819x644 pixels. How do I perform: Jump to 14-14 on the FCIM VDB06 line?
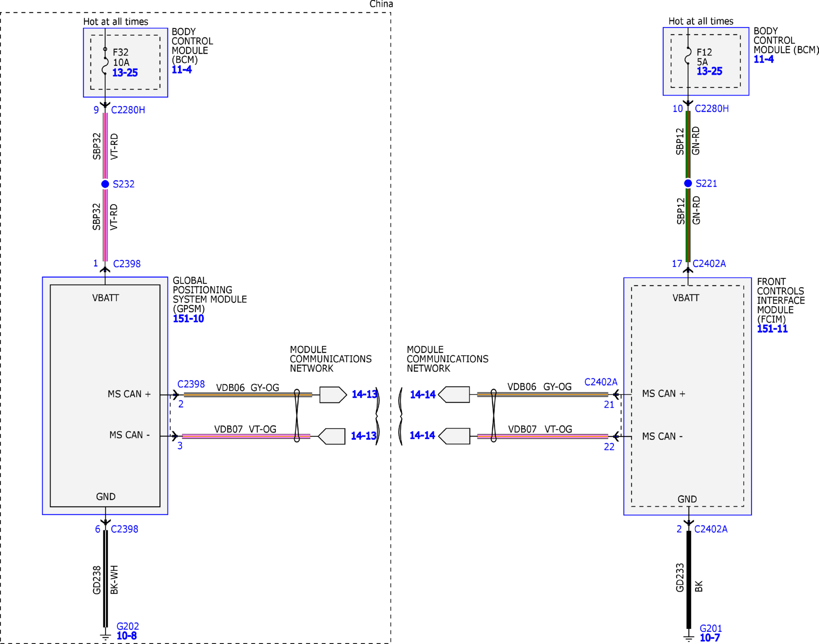[423, 395]
